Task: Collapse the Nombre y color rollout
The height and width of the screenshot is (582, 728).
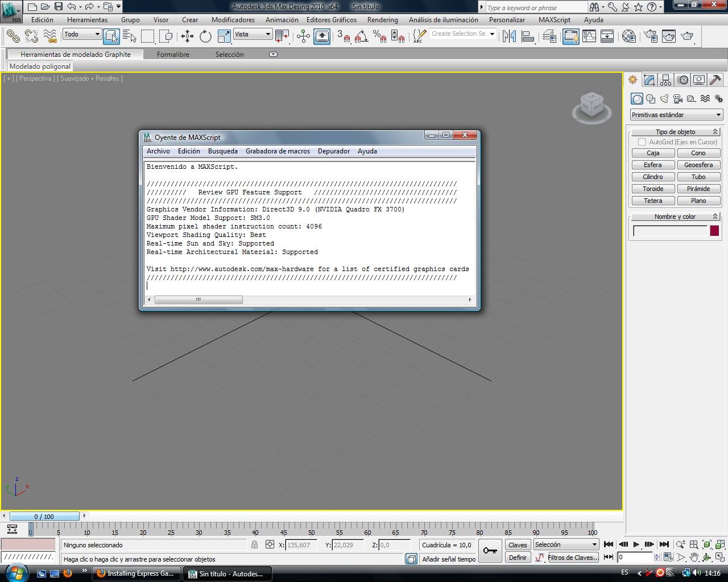Action: pyautogui.click(x=676, y=217)
